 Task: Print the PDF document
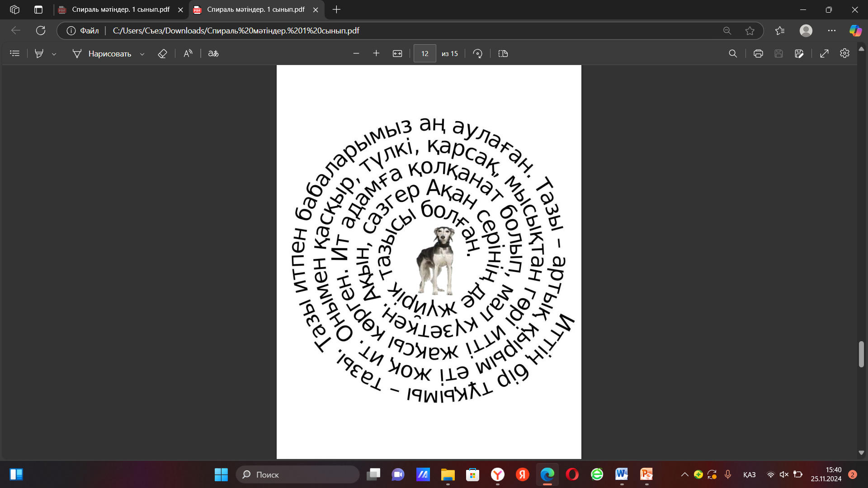(758, 53)
